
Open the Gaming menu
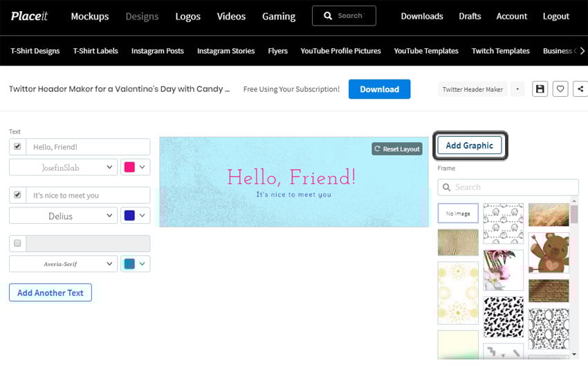[279, 17]
